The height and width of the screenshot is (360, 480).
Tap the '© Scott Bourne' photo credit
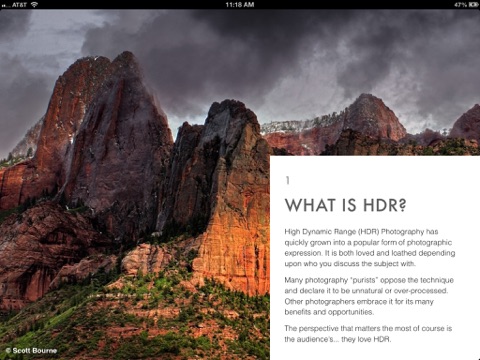tap(31, 351)
